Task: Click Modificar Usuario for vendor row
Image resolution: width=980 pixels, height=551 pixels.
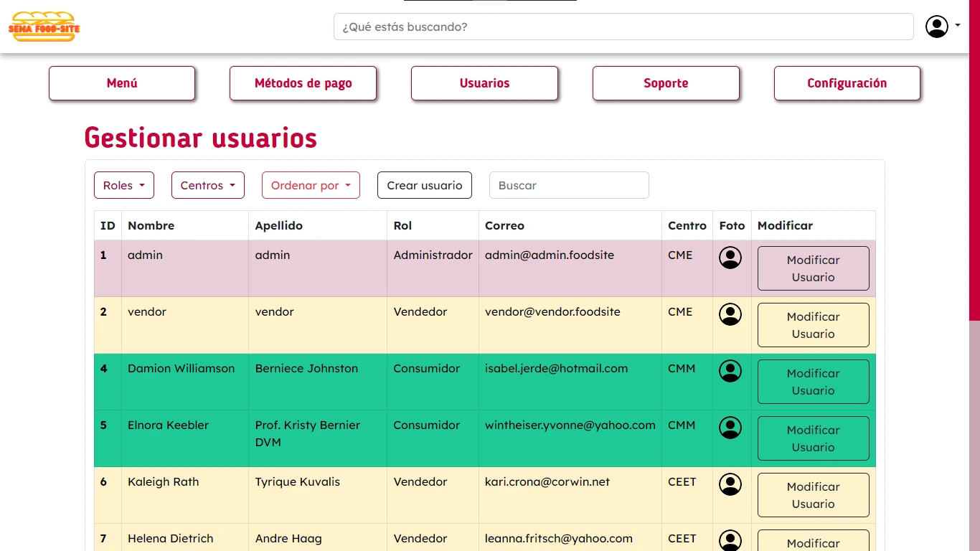Action: [814, 325]
